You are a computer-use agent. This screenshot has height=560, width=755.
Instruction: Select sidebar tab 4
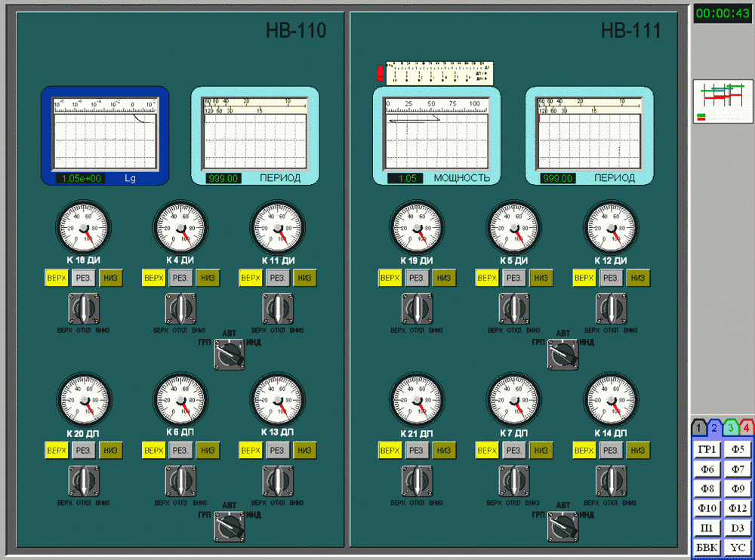coord(746,428)
